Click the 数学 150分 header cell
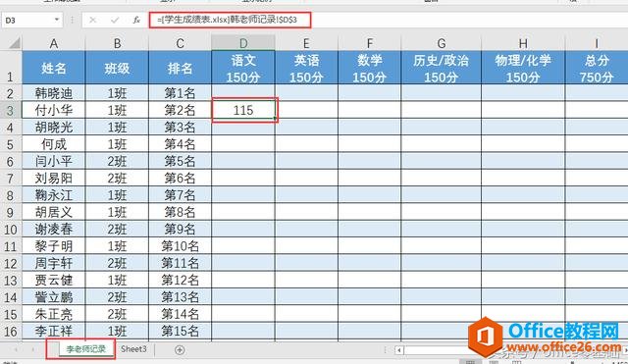This screenshot has width=628, height=364. tap(370, 68)
